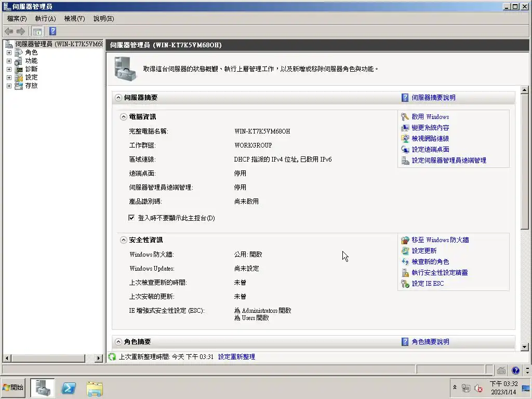The width and height of the screenshot is (532, 399).
Task: Open the 說明(H) menu
Action: [104, 19]
